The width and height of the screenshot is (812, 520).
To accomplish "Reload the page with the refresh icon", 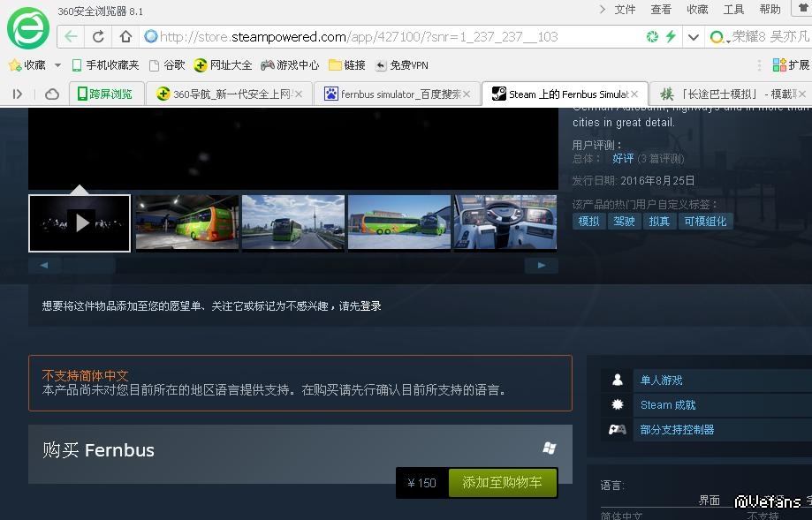I will coord(98,37).
